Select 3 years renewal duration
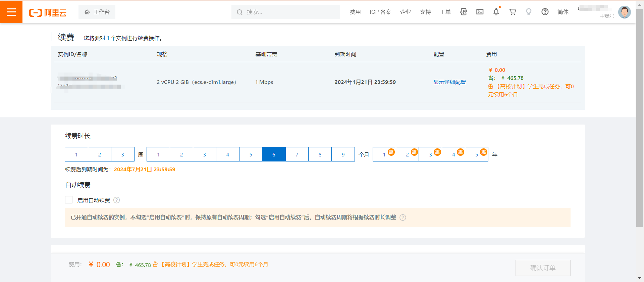 tap(430, 154)
